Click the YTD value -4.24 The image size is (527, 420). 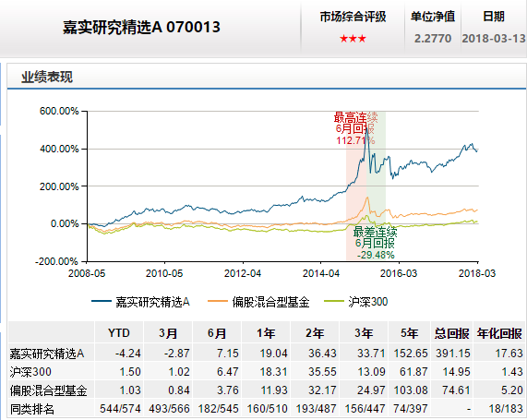point(127,354)
